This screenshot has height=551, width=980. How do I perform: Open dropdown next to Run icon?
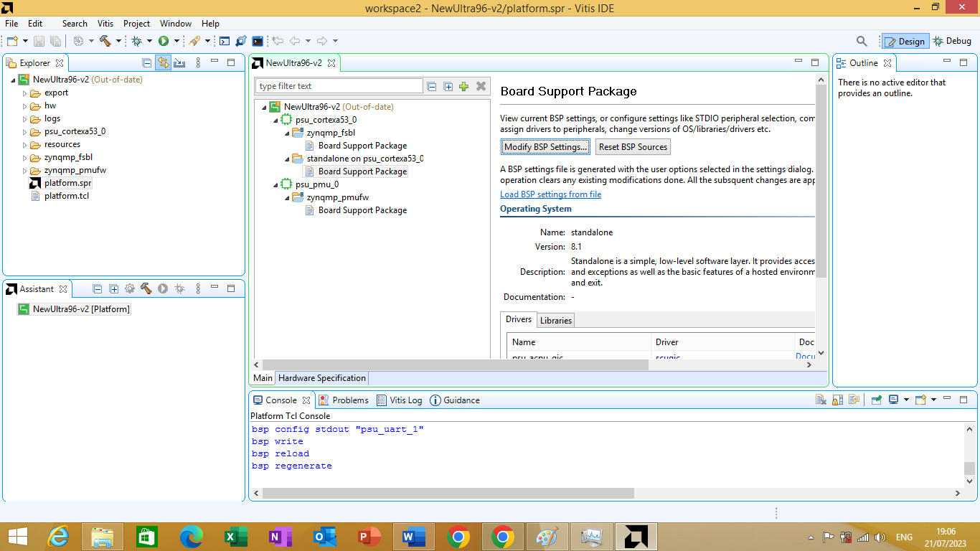pos(176,42)
